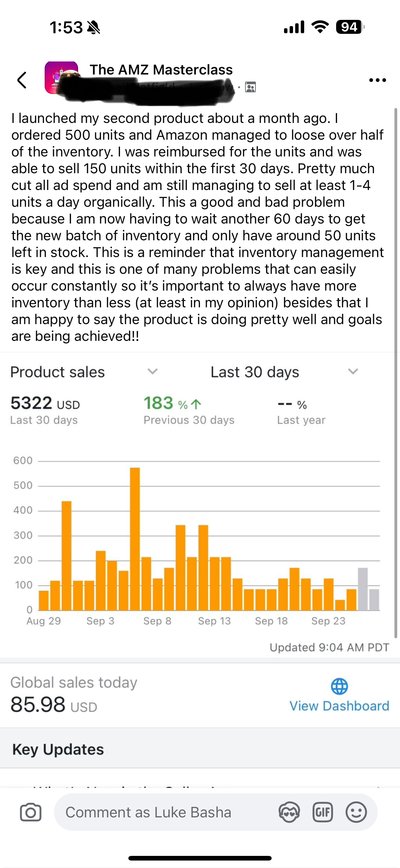Click the View Dashboard link
The image size is (400, 868).
click(340, 706)
